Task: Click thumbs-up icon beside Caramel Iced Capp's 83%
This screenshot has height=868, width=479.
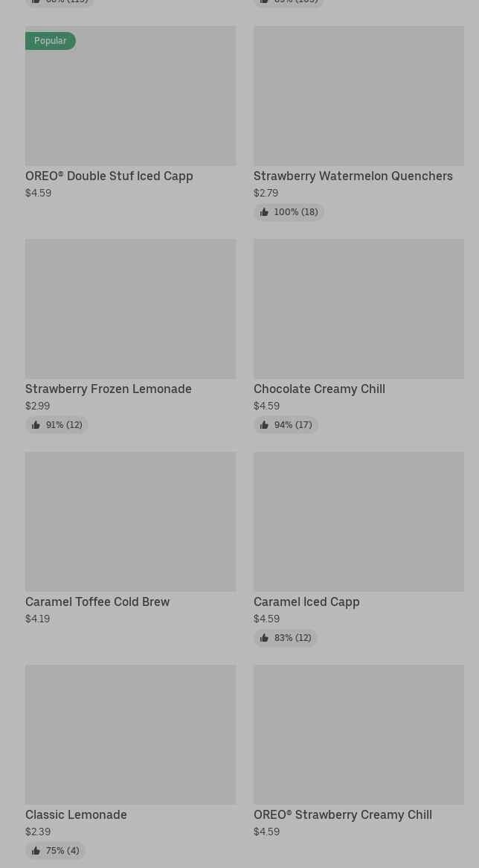Action: [264, 638]
